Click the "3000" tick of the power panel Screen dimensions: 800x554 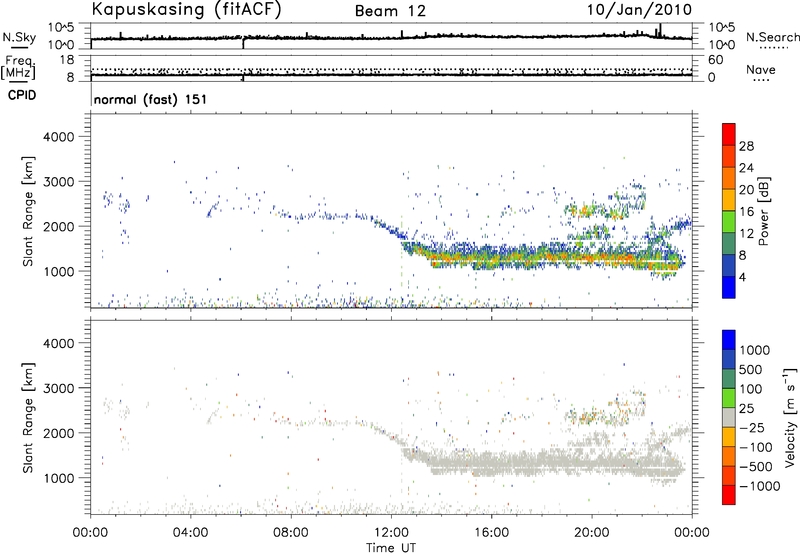pos(59,182)
